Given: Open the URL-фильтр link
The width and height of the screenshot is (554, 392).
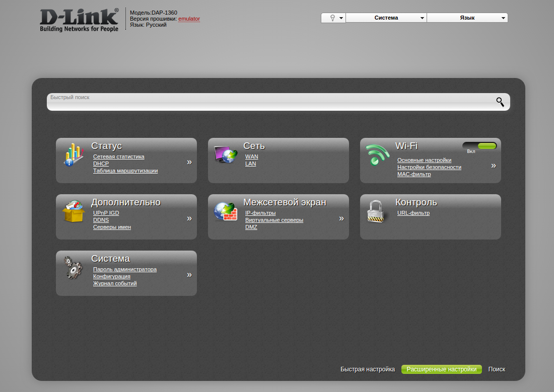Looking at the screenshot, I should [x=413, y=213].
